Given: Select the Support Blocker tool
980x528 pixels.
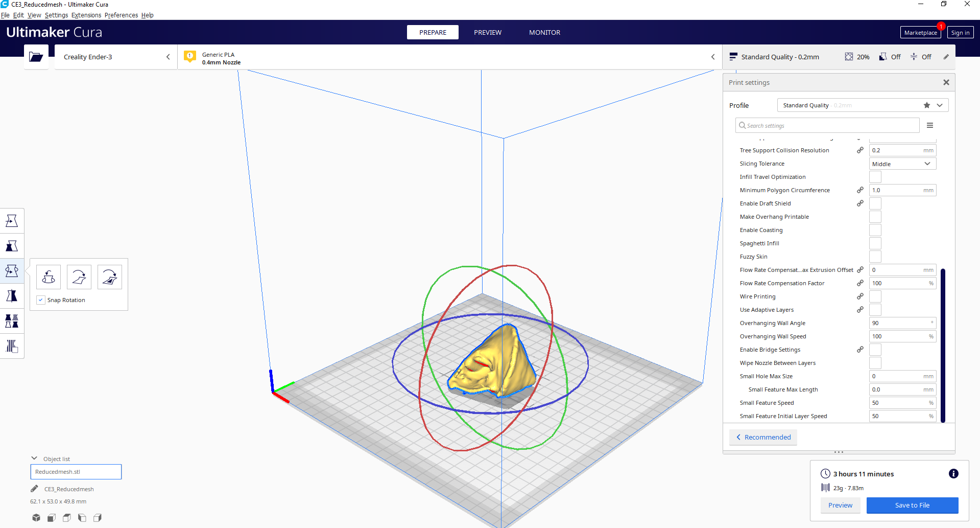Looking at the screenshot, I should [12, 346].
